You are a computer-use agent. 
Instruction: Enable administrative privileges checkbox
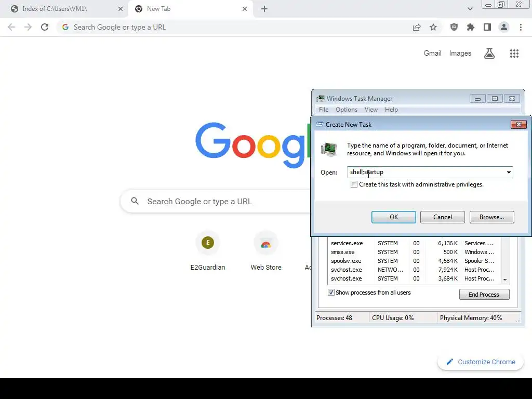354,184
